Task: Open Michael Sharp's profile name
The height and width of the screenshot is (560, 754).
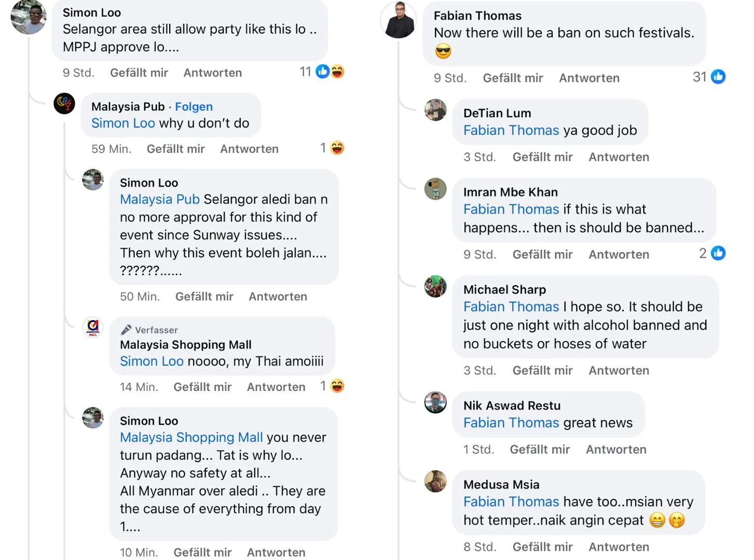Action: [x=504, y=289]
